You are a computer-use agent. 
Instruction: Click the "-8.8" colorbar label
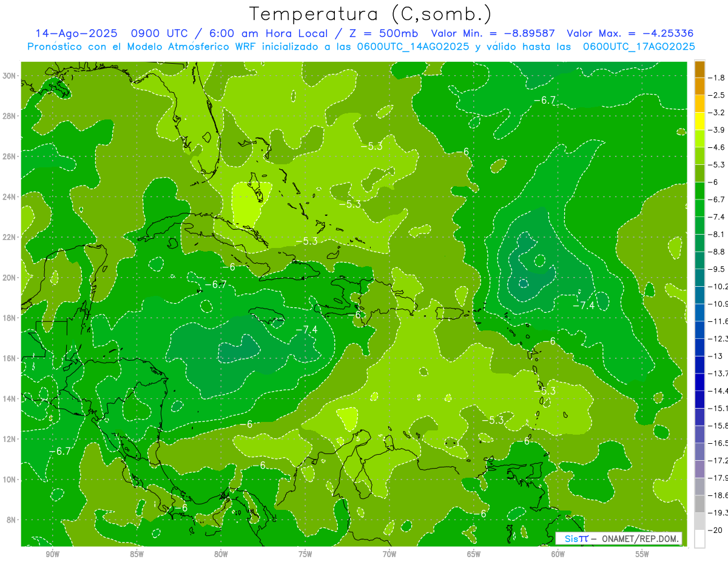coord(717,252)
